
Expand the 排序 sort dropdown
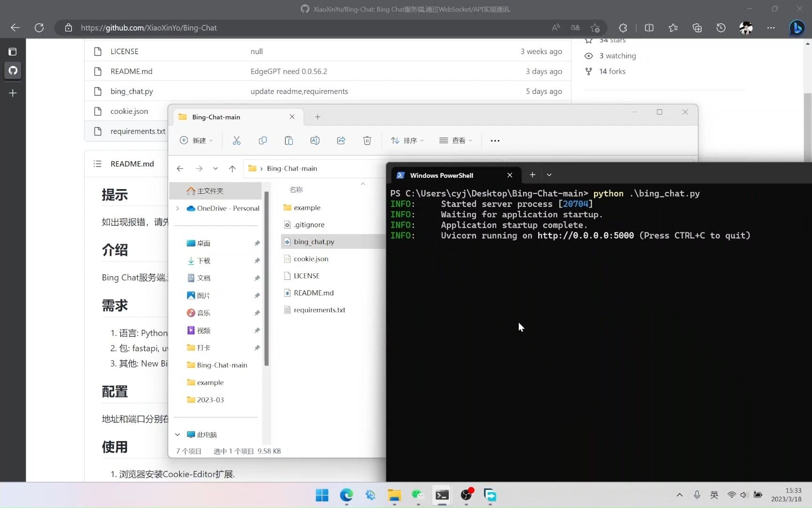click(x=407, y=140)
